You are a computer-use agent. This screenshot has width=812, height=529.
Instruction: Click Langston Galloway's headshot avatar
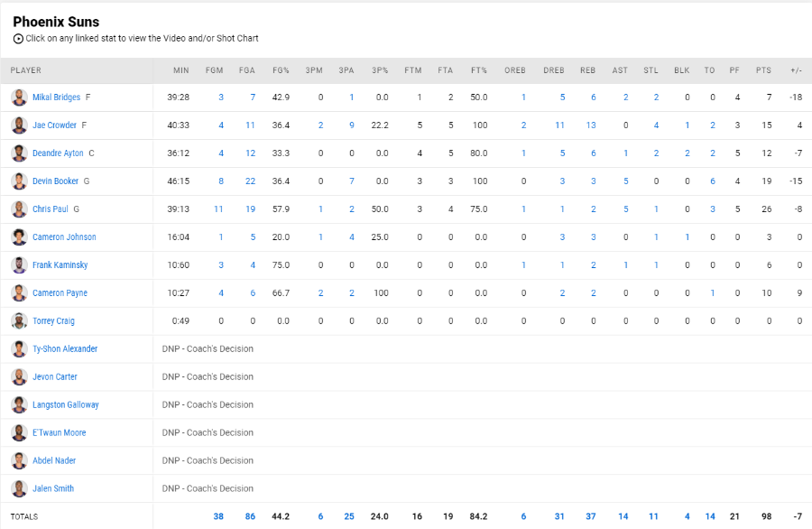coord(19,405)
